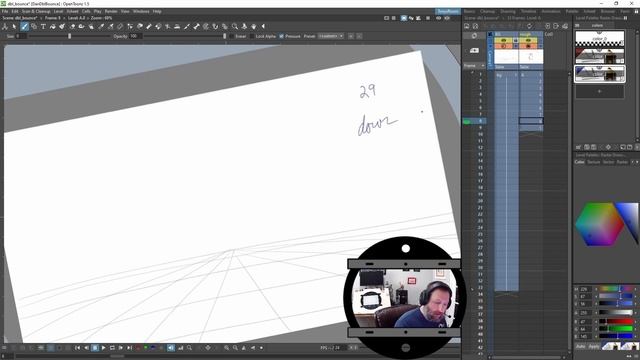Viewport: 640px width, 360px height.
Task: Click the Opacity value field
Action: [x=136, y=36]
